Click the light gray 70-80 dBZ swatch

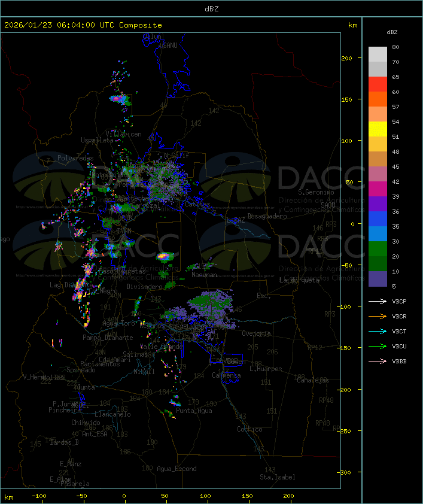(x=378, y=54)
